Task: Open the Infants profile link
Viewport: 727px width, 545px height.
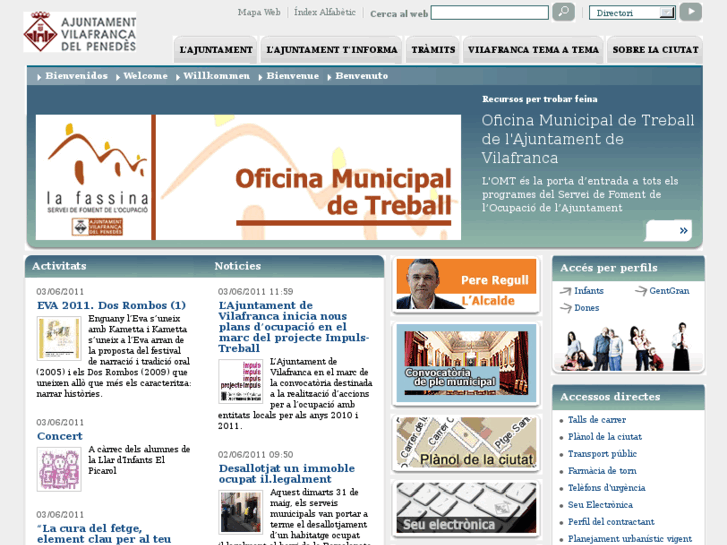Action: pos(589,291)
